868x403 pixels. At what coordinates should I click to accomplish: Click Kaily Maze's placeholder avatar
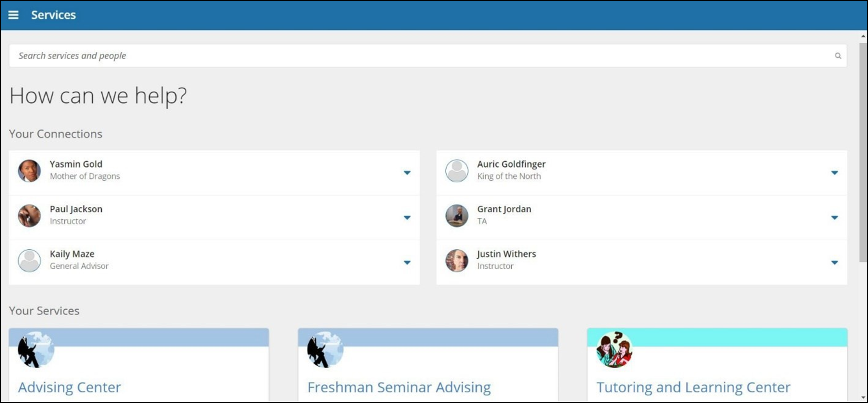point(29,261)
